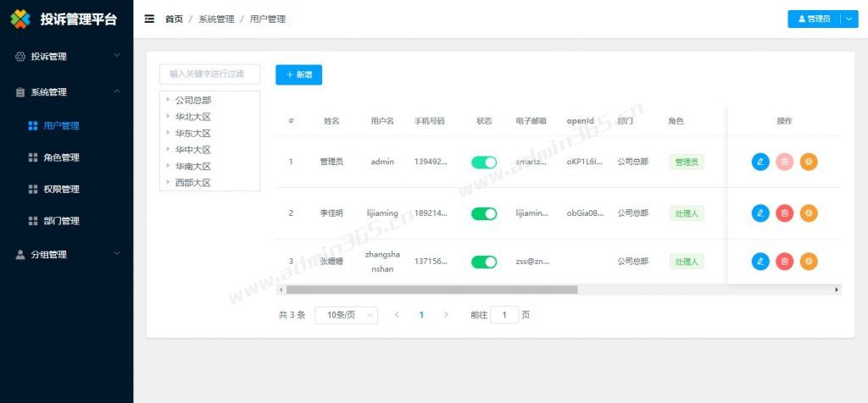Click the 管理员 role tag
The height and width of the screenshot is (403, 868).
coord(687,162)
